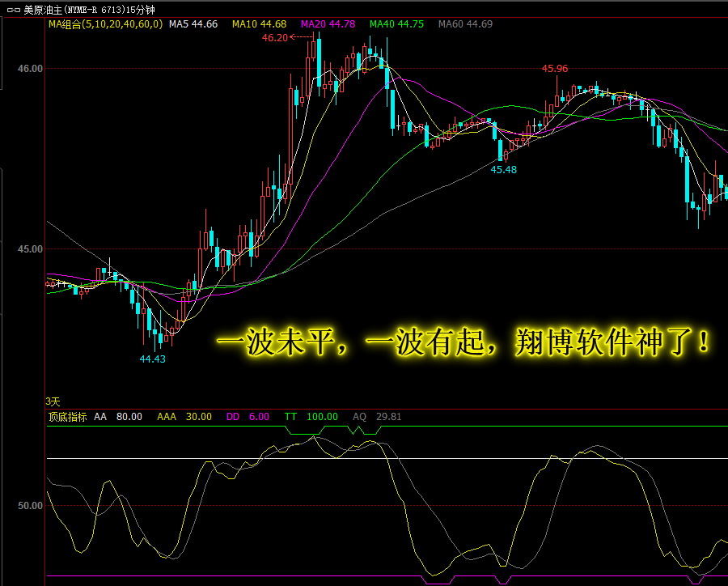The width and height of the screenshot is (728, 586).
Task: Click the 3天 period label
Action: coord(53,401)
